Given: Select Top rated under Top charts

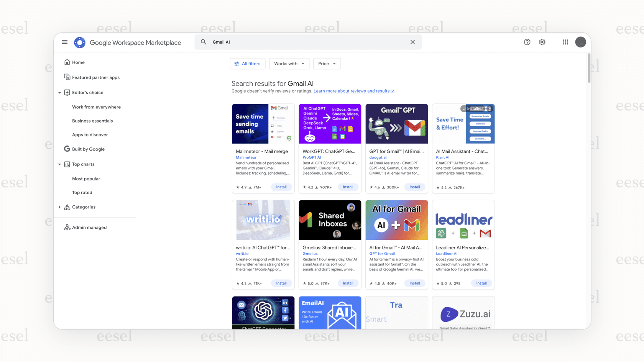Looking at the screenshot, I should pos(82,192).
